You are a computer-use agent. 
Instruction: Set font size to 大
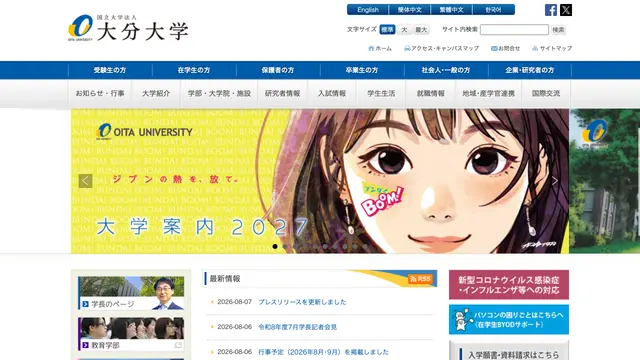[x=404, y=29]
